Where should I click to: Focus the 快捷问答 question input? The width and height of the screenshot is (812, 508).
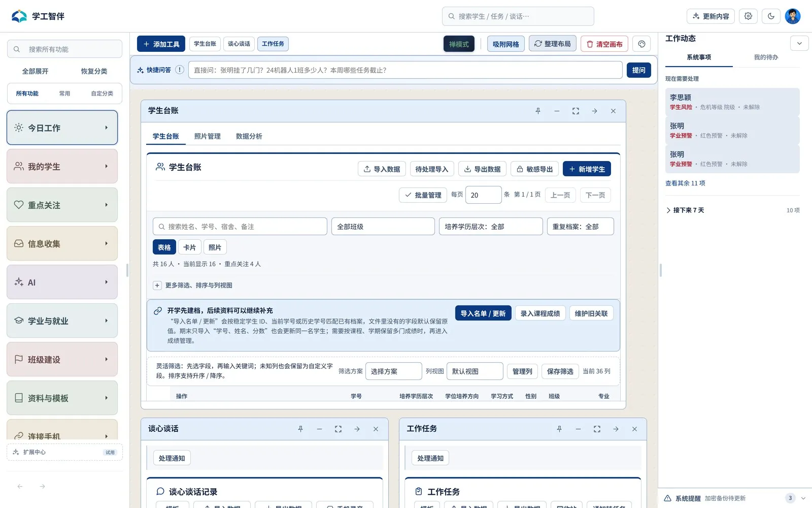pos(405,70)
